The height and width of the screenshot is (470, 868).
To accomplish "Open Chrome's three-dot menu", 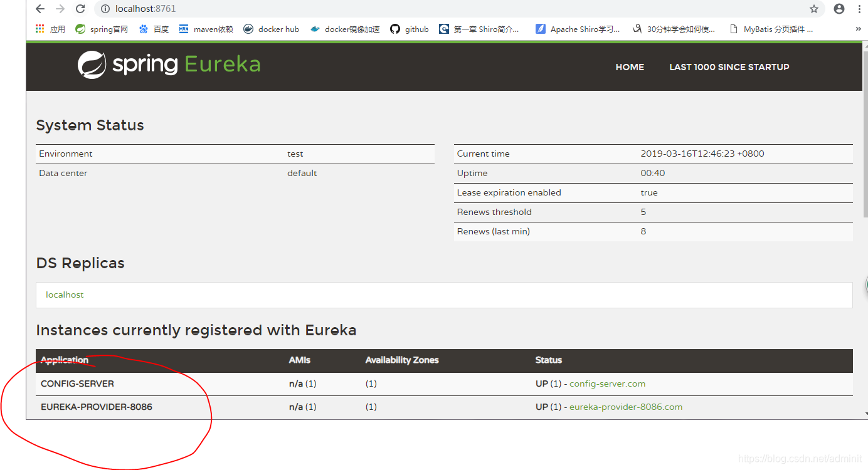I will click(x=860, y=9).
